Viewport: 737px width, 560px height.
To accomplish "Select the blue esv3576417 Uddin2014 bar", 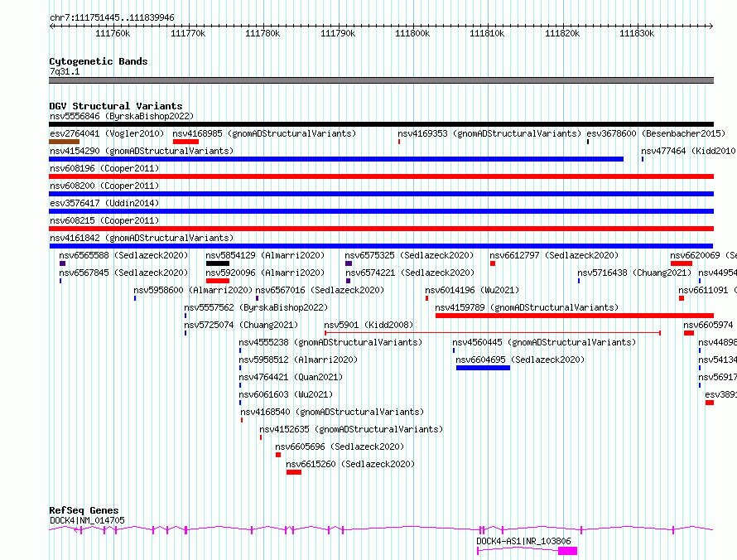I will [381, 211].
